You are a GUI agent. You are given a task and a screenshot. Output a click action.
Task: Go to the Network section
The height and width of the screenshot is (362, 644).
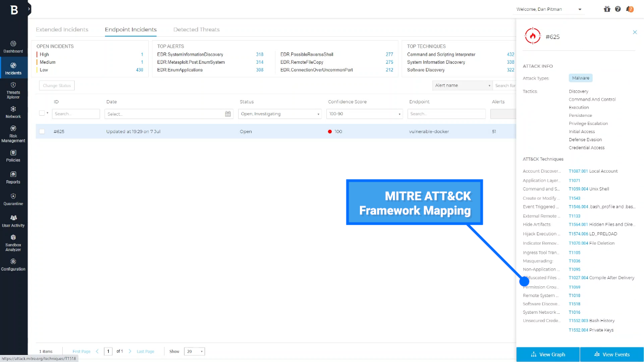pyautogui.click(x=13, y=112)
